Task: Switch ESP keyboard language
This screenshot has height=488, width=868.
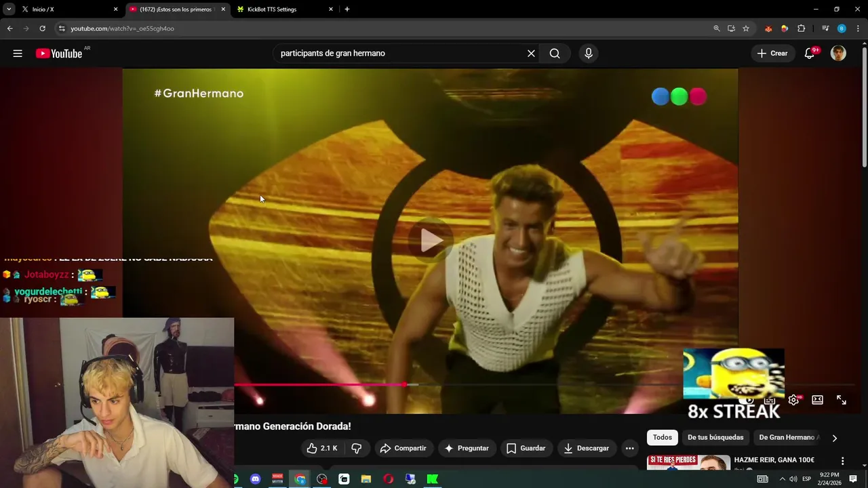Action: (807, 479)
